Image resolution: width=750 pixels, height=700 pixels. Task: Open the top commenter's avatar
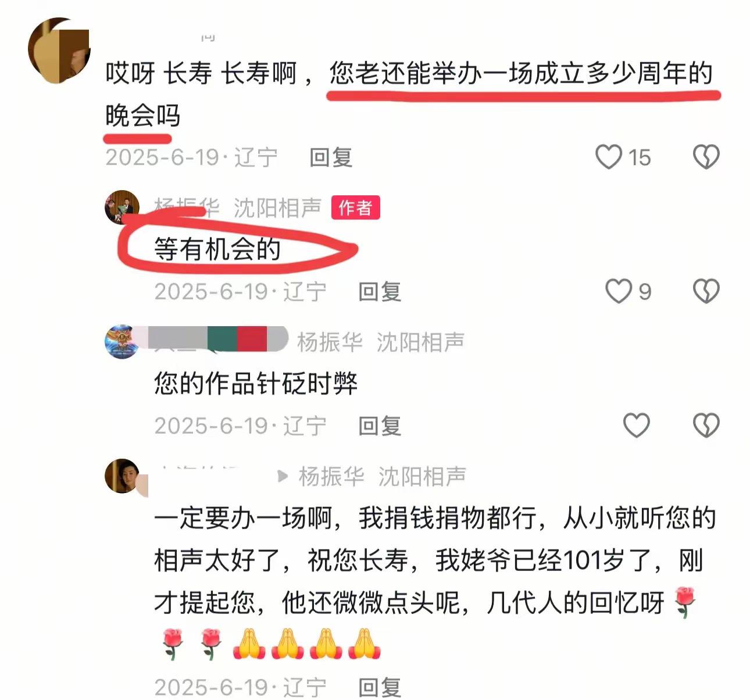pos(58,51)
